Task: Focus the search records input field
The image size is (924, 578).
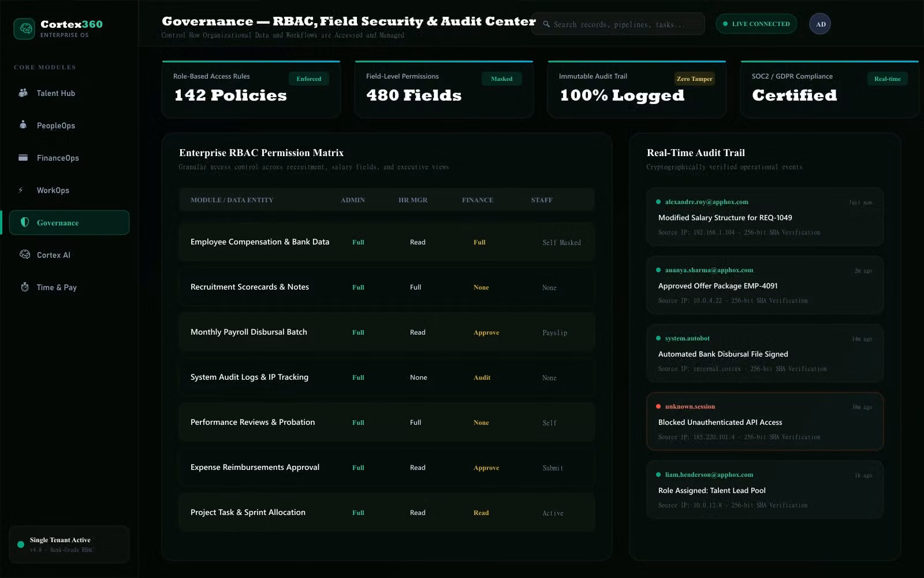Action: pos(618,24)
